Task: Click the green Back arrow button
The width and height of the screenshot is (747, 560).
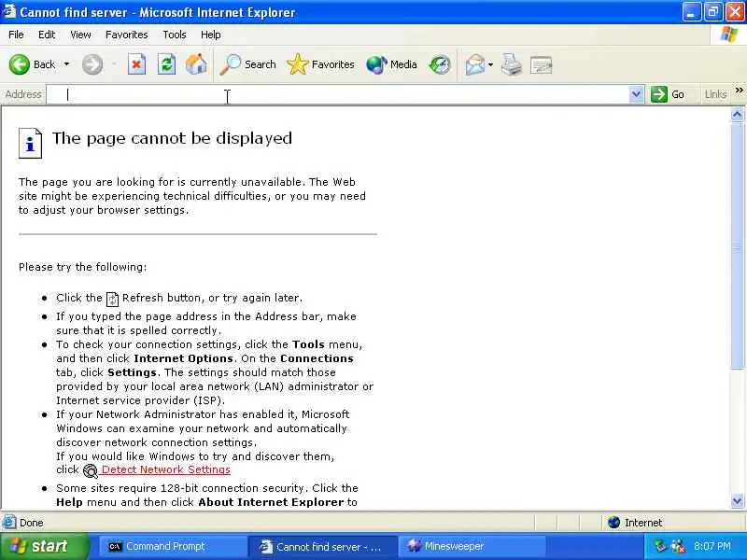Action: (20, 64)
